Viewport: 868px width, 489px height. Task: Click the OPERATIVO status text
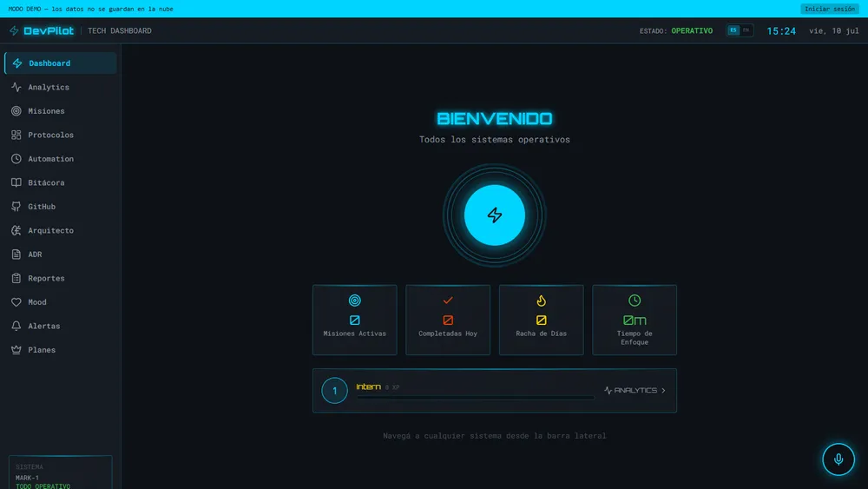tap(692, 30)
